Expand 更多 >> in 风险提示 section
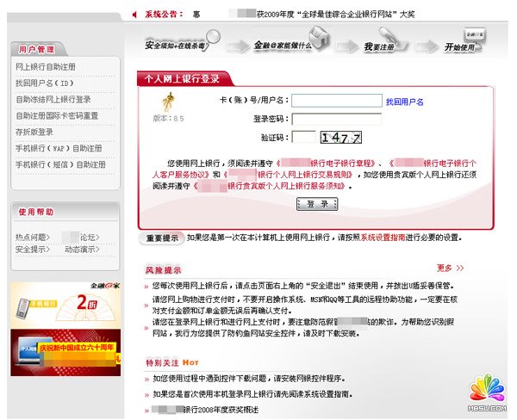 (450, 268)
